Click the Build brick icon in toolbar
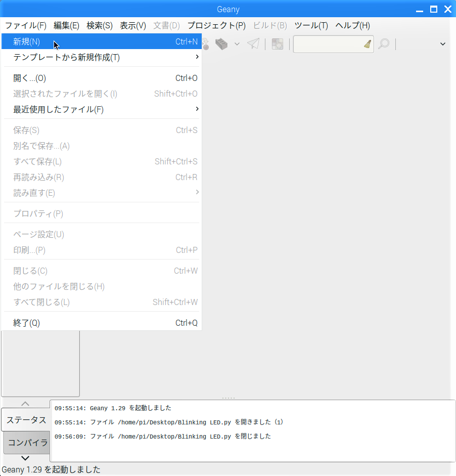The image size is (456, 476). point(221,44)
